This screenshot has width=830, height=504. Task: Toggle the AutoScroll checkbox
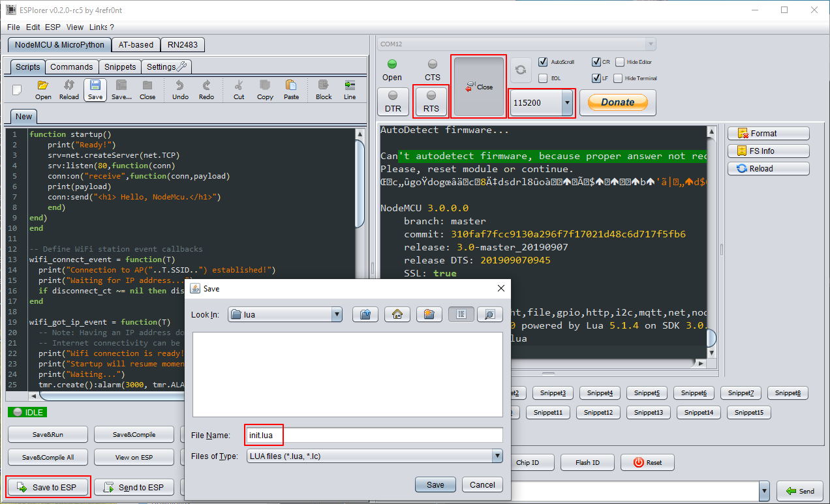click(x=543, y=62)
